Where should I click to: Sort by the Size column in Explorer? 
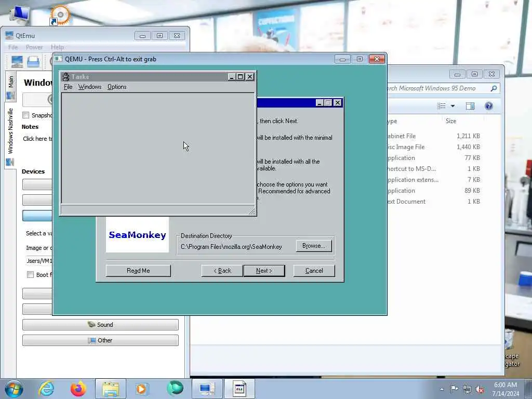click(x=451, y=121)
